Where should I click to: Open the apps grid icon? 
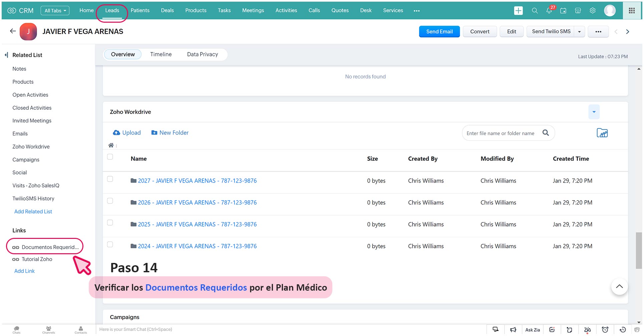click(x=632, y=11)
